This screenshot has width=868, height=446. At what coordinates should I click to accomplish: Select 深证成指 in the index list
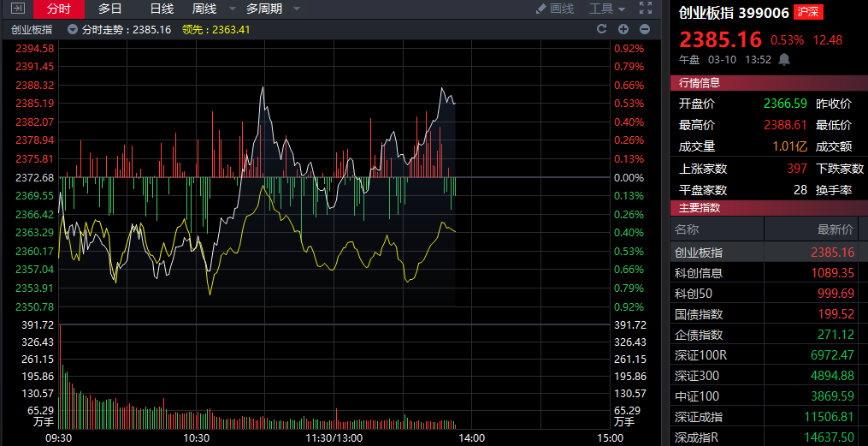698,417
